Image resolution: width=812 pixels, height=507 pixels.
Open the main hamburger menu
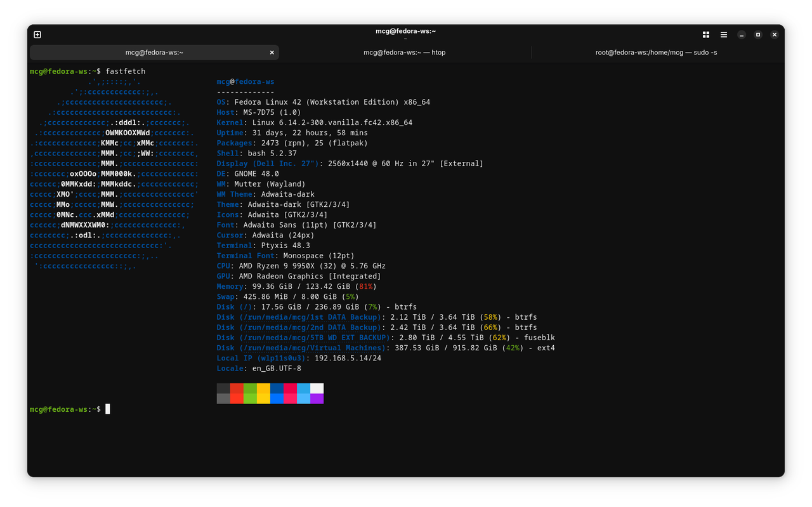(723, 34)
